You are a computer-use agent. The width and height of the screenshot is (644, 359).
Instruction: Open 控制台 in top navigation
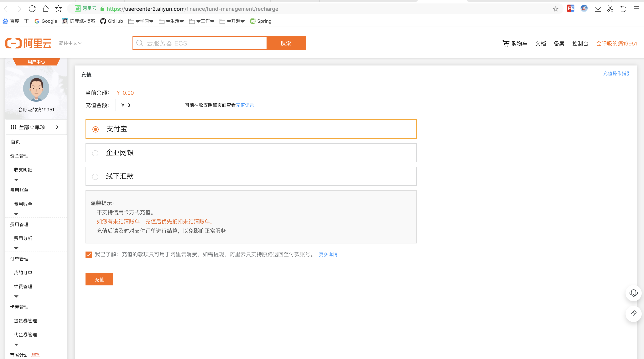point(580,44)
